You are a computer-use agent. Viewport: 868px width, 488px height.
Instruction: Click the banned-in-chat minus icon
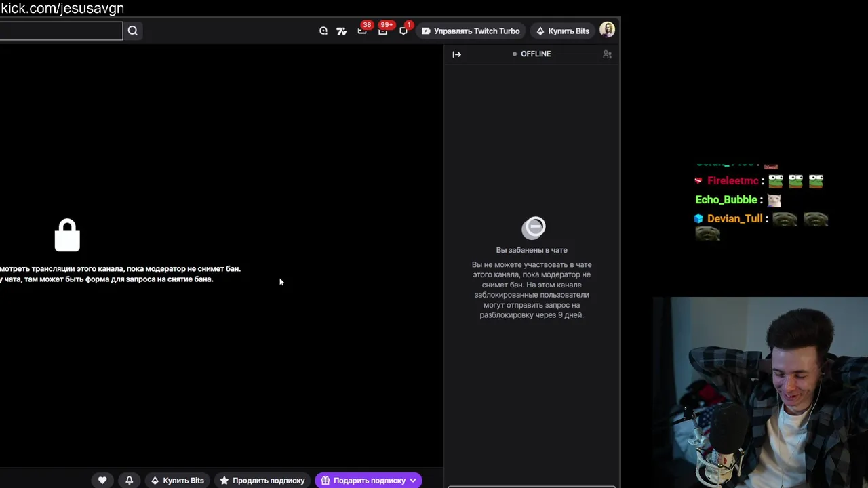click(534, 228)
